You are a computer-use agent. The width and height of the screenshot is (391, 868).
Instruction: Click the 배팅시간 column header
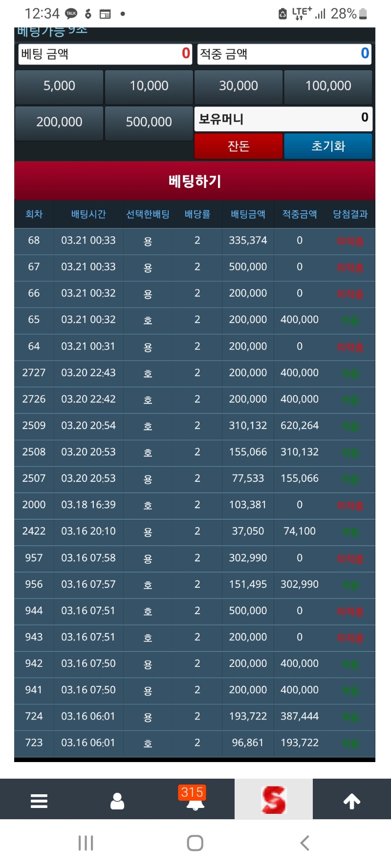[88, 214]
